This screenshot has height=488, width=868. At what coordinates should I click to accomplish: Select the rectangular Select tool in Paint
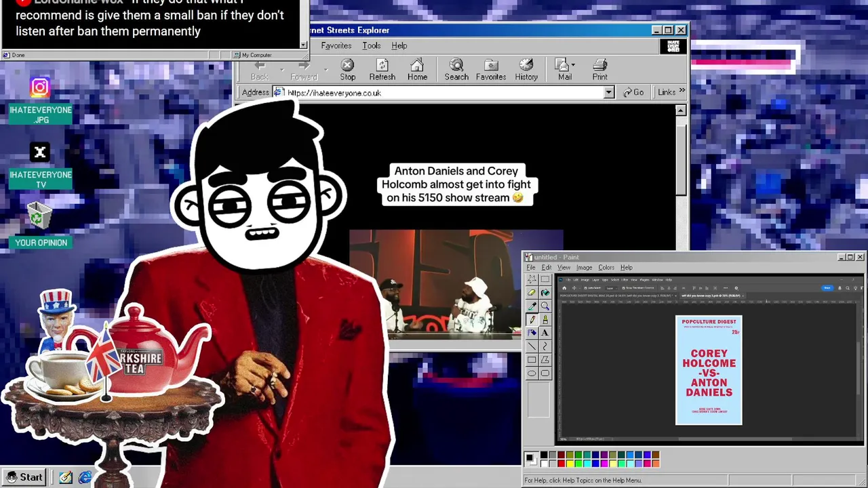545,279
